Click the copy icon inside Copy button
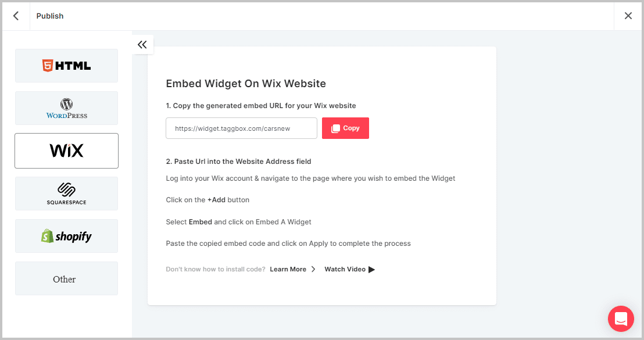Viewport: 644px width, 340px height. [x=335, y=128]
